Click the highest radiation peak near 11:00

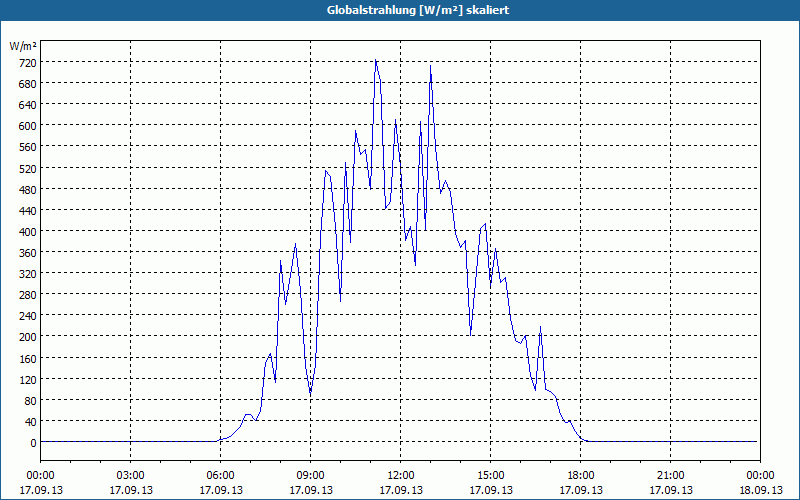point(376,60)
